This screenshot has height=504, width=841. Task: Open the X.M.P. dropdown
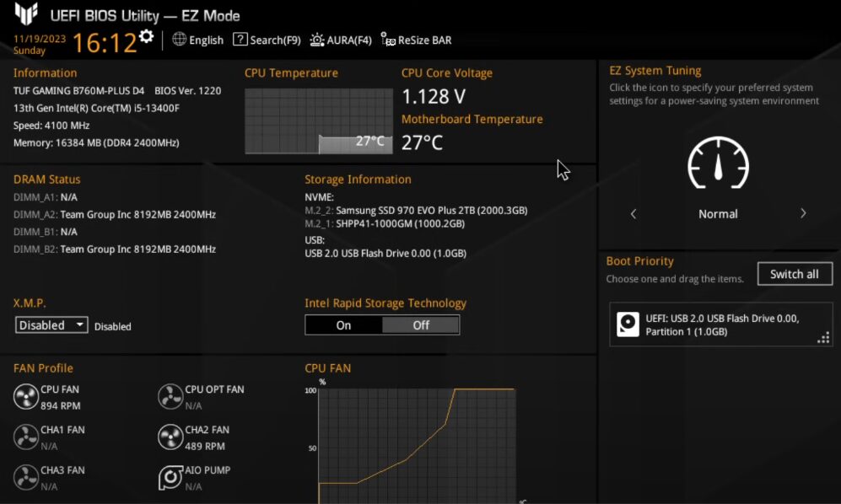point(51,325)
